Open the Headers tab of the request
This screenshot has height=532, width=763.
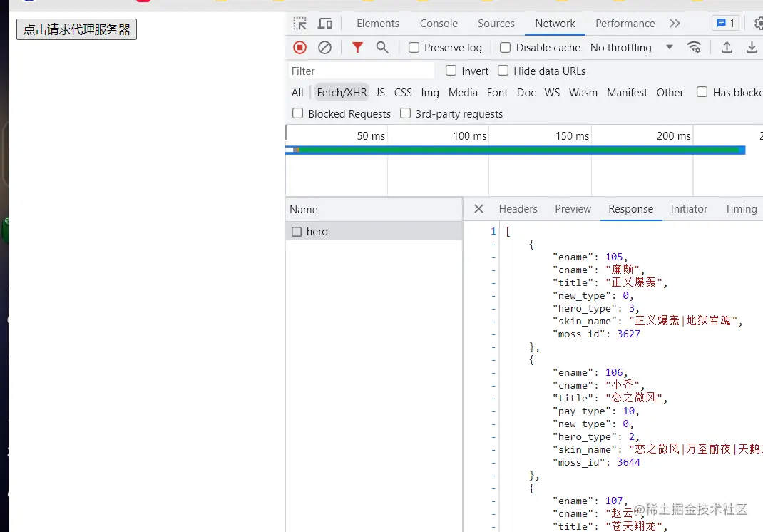pos(518,209)
